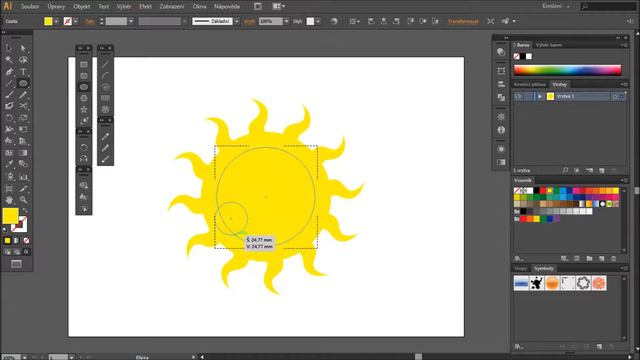This screenshot has height=360, width=640.
Task: Open the Zobrazení menu
Action: coord(172,7)
